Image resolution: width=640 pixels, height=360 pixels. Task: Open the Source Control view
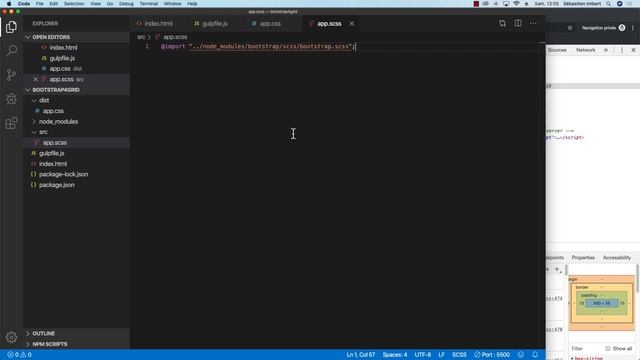[11, 75]
